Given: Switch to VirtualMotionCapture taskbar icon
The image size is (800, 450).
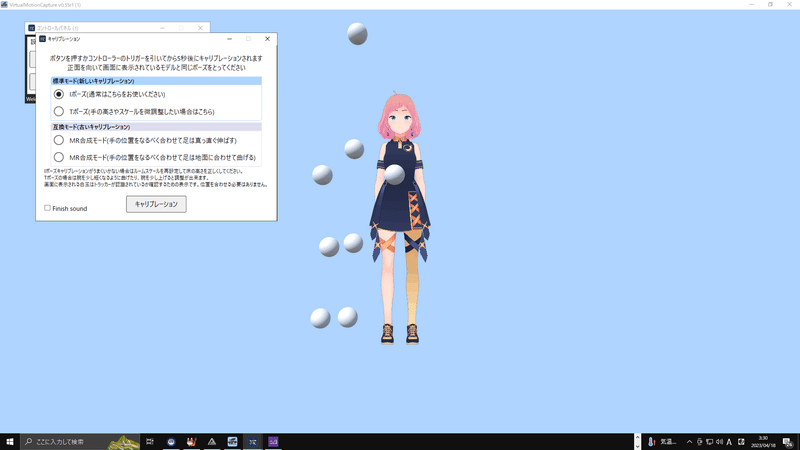Looking at the screenshot, I should coord(253,442).
